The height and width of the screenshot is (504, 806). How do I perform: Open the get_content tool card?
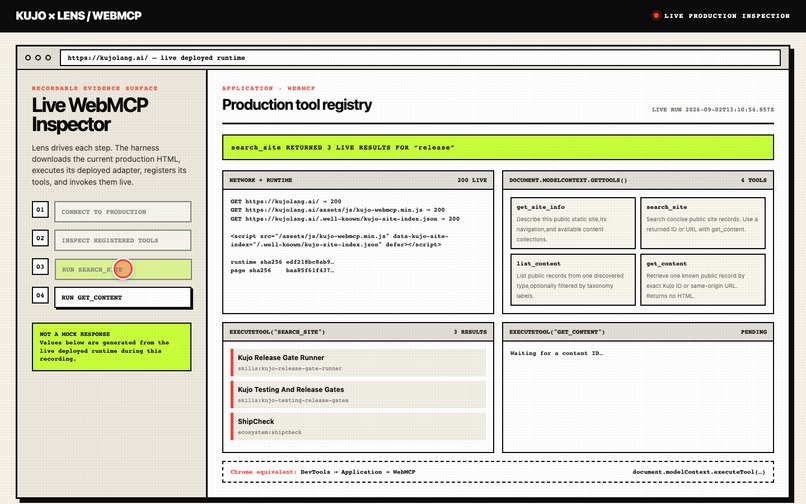tap(703, 279)
